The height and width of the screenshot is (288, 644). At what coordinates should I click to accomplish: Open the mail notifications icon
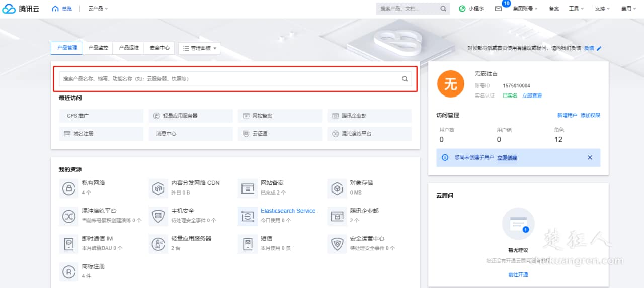498,9
